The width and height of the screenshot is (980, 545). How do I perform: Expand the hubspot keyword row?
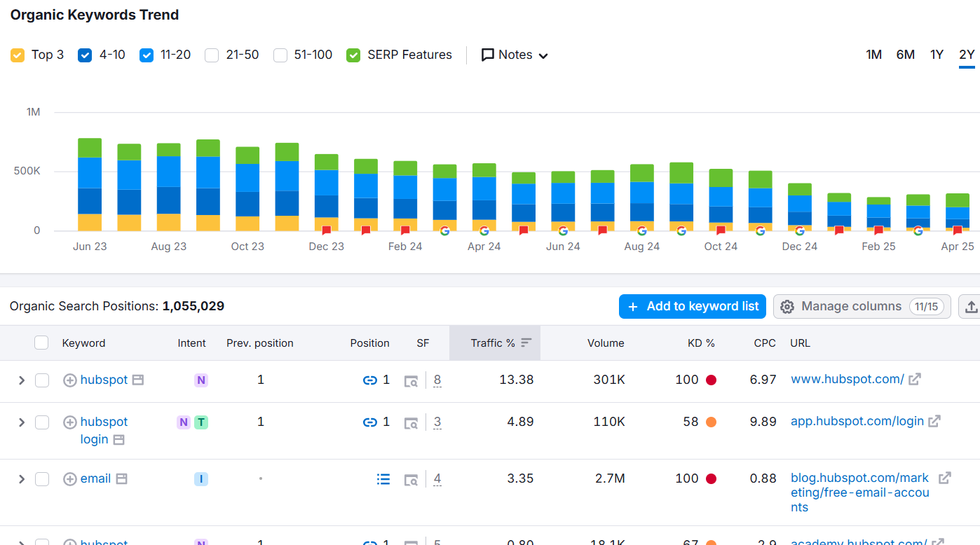(x=21, y=380)
